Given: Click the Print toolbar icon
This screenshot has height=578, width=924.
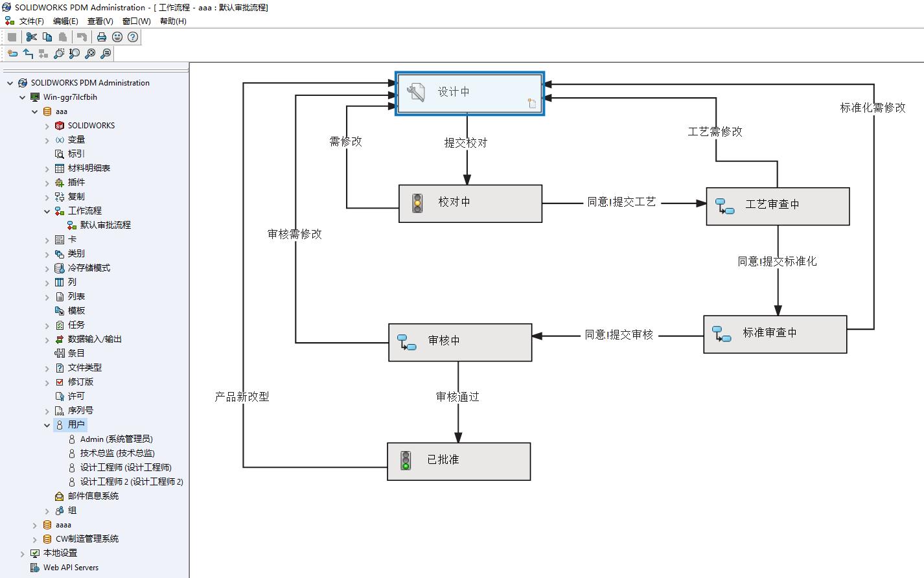Looking at the screenshot, I should click(x=102, y=37).
